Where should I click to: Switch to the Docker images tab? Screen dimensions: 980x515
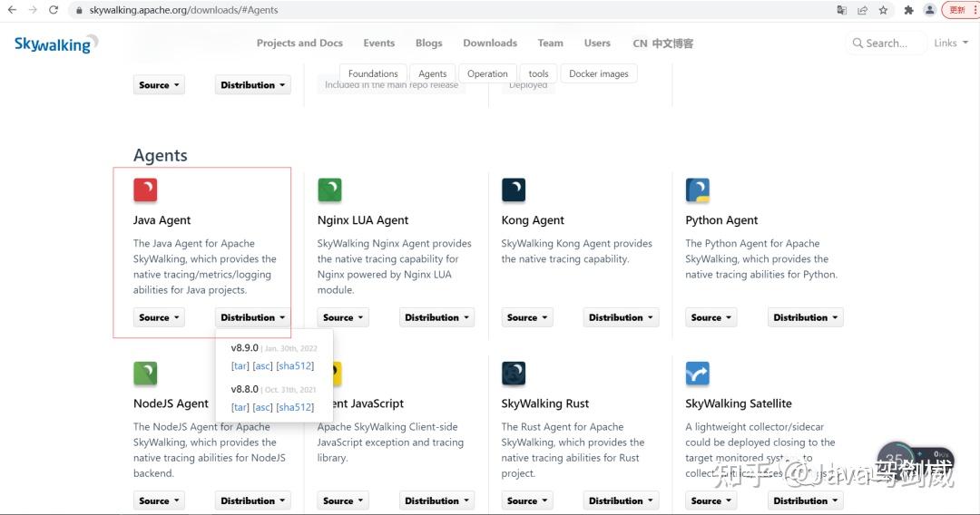click(x=599, y=73)
